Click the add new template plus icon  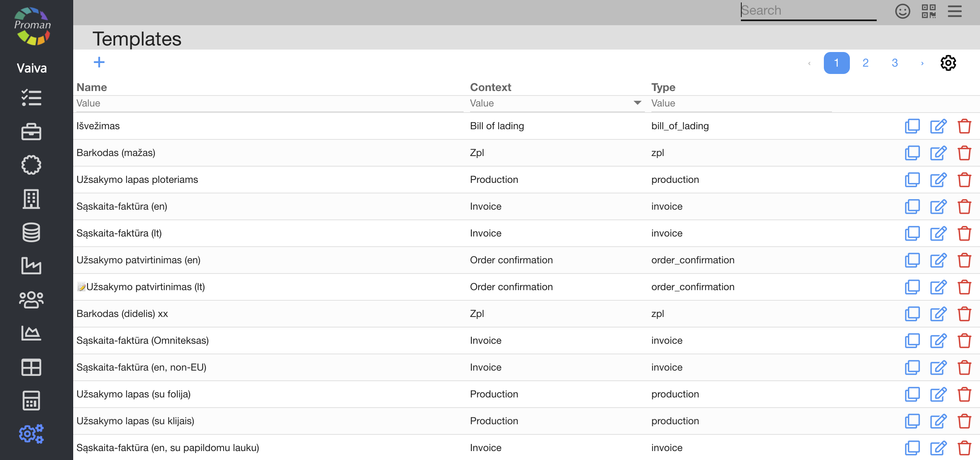pos(99,62)
